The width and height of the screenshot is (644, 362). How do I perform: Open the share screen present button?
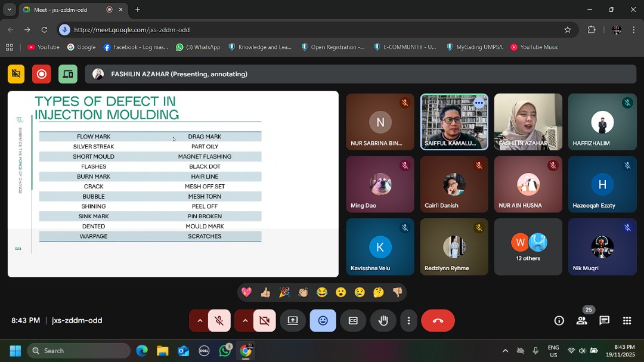293,321
